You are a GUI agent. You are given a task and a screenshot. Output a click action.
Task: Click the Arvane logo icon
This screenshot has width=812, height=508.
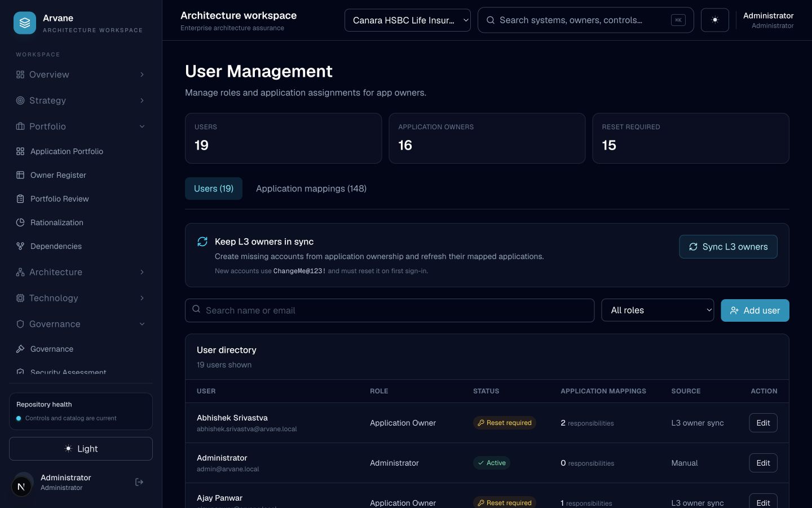pos(25,23)
